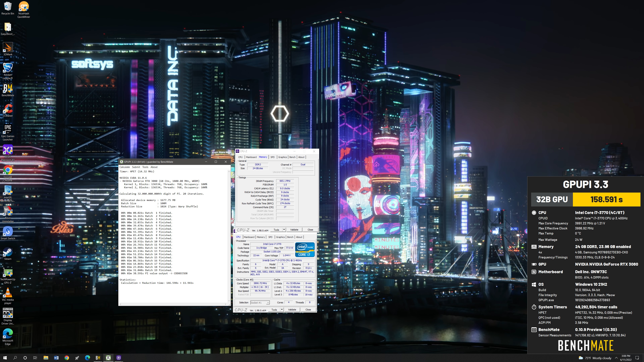Select the Easy2Boot desktop icon

[x=8, y=29]
